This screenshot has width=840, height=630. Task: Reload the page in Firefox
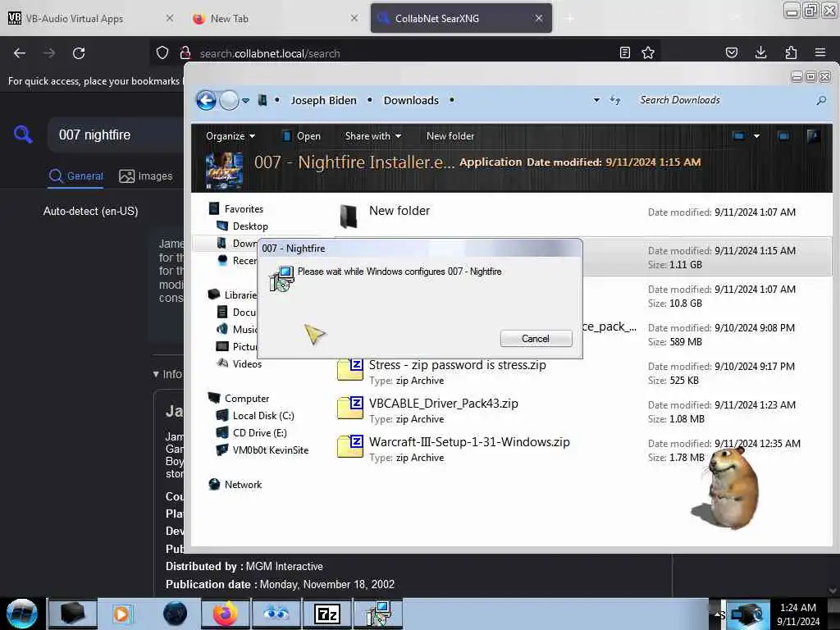pyautogui.click(x=79, y=53)
